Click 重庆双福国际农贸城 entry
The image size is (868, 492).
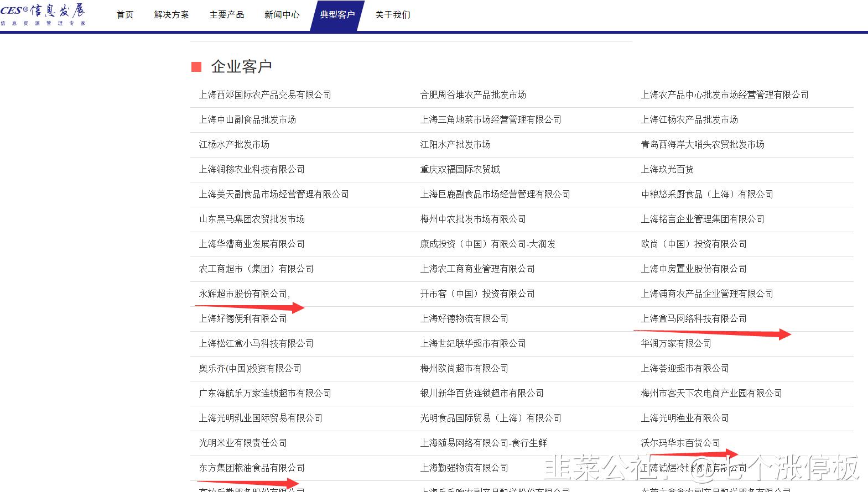click(x=460, y=170)
